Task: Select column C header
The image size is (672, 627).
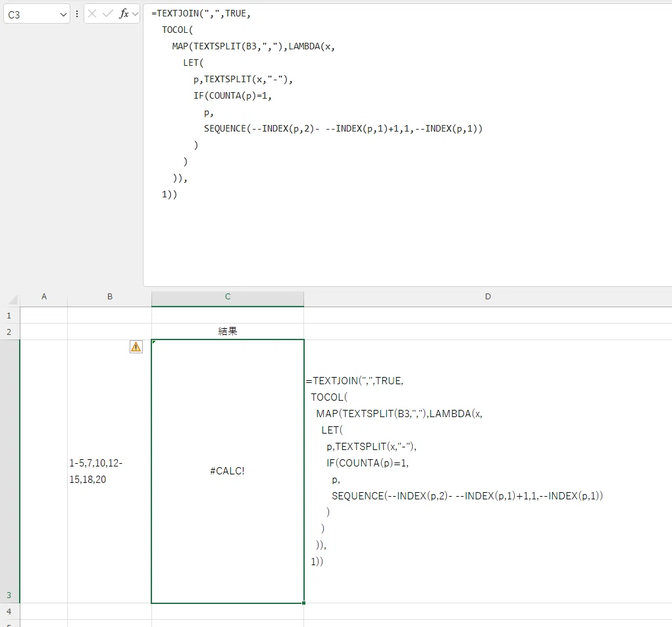Action: [x=228, y=296]
